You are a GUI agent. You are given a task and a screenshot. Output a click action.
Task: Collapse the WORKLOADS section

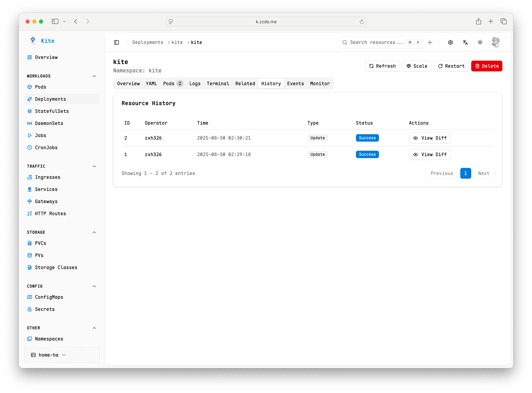pyautogui.click(x=94, y=76)
